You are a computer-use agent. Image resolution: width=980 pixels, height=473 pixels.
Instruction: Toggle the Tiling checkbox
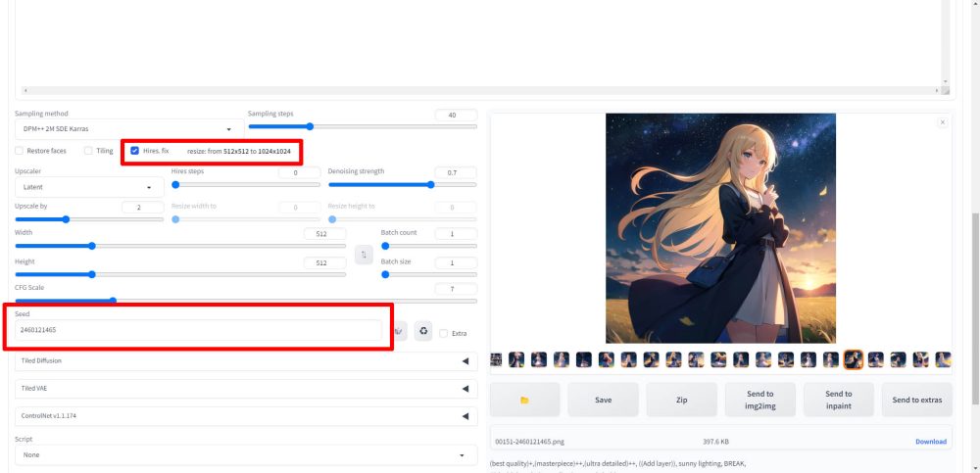[x=88, y=151]
